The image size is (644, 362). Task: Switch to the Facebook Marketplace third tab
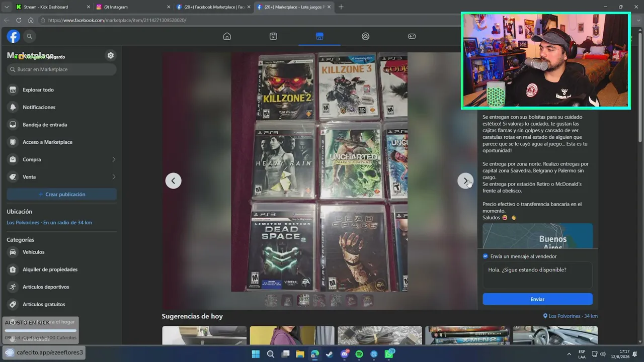(x=213, y=7)
